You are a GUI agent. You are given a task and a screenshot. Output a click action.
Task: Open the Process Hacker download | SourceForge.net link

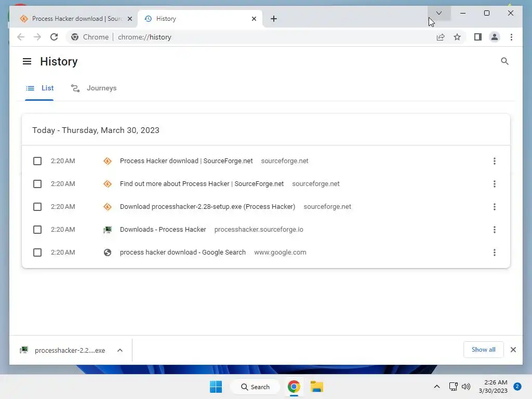tap(187, 161)
